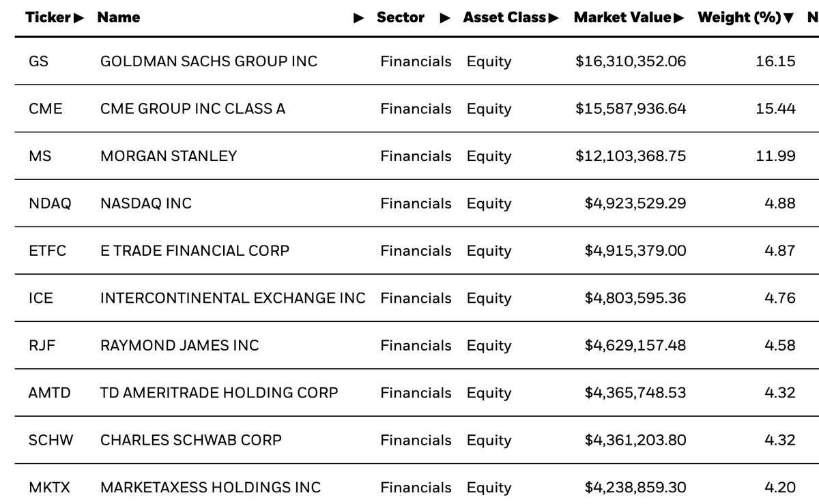Click the MARKETAXESS HOLDINGS INC name
Screen dimensions: 819x504
pyautogui.click(x=210, y=488)
